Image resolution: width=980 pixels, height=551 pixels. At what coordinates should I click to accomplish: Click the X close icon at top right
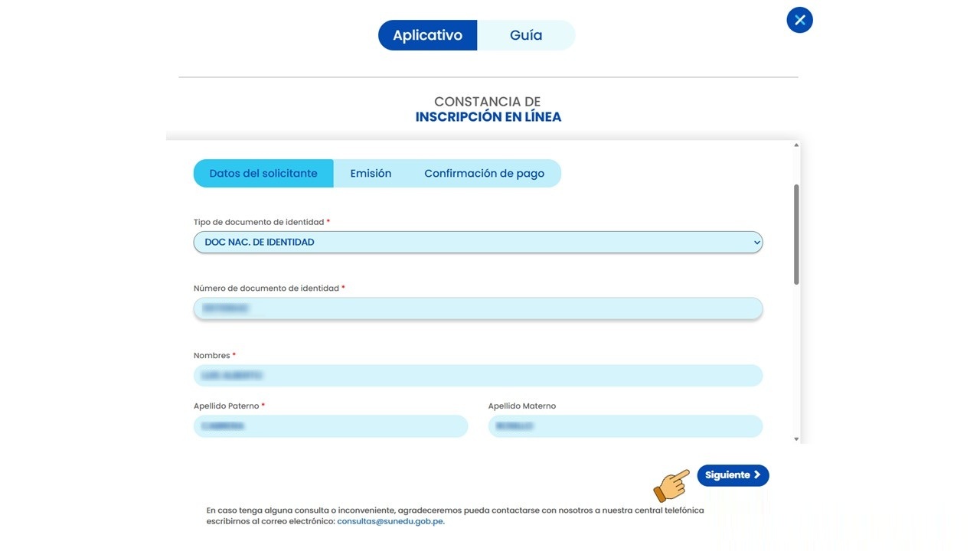tap(799, 20)
